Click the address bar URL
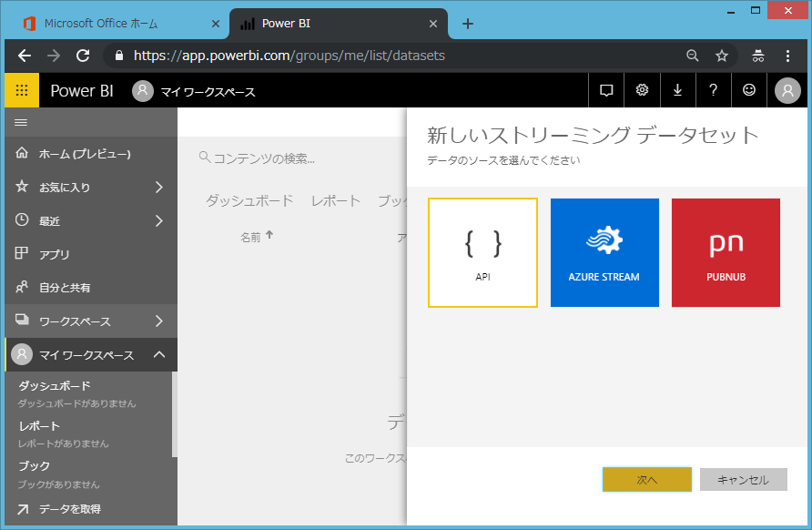 tap(289, 56)
